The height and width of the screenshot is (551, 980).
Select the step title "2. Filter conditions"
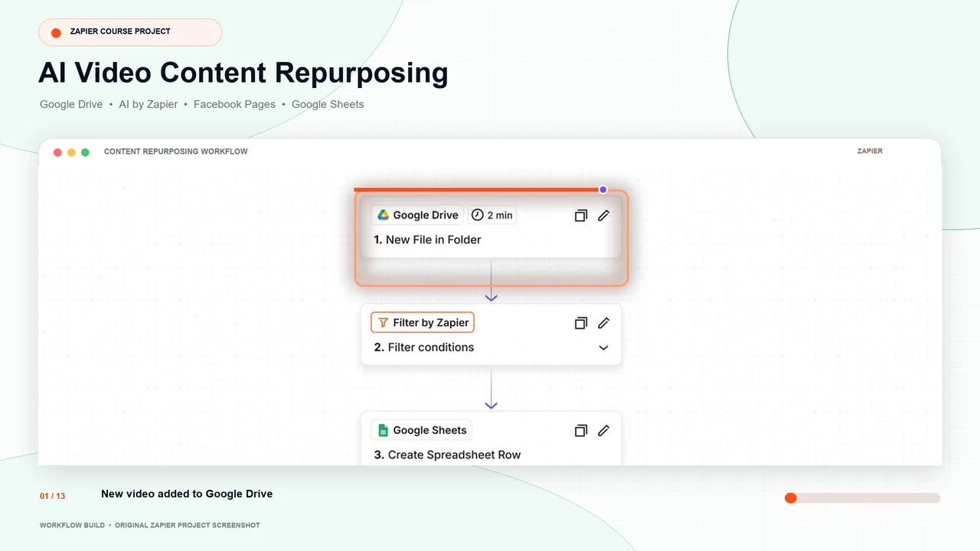424,347
